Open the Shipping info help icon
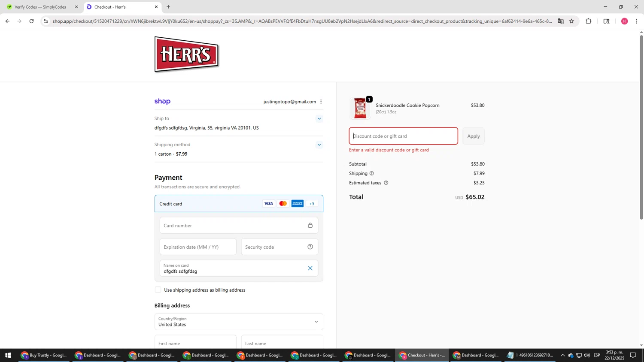644x362 pixels. coord(372,174)
